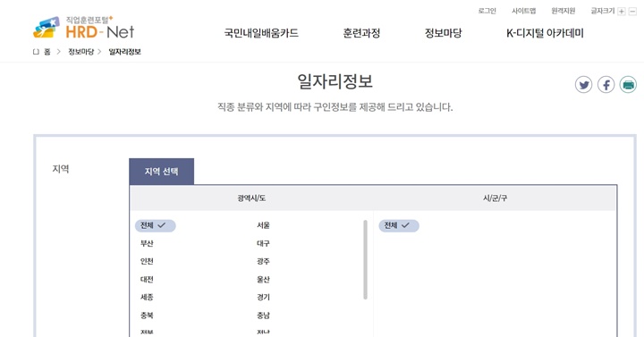Share page on Facebook
Viewport: 644px width, 337px height.
(606, 85)
